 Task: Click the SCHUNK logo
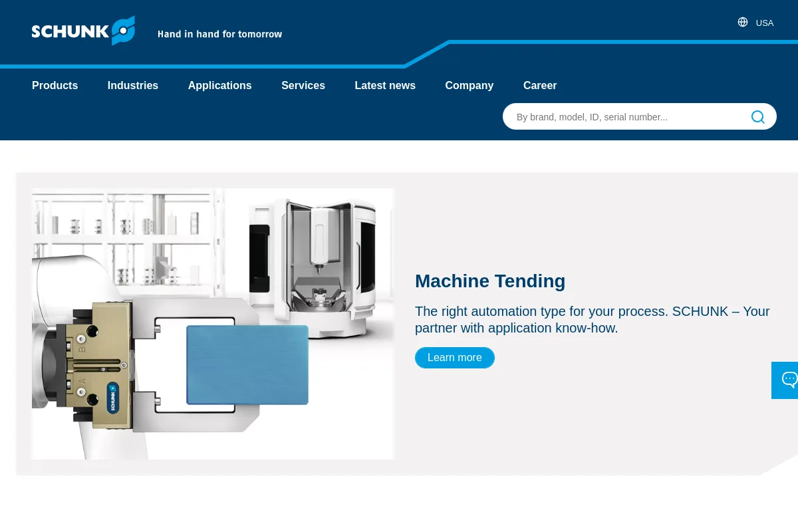pyautogui.click(x=83, y=31)
